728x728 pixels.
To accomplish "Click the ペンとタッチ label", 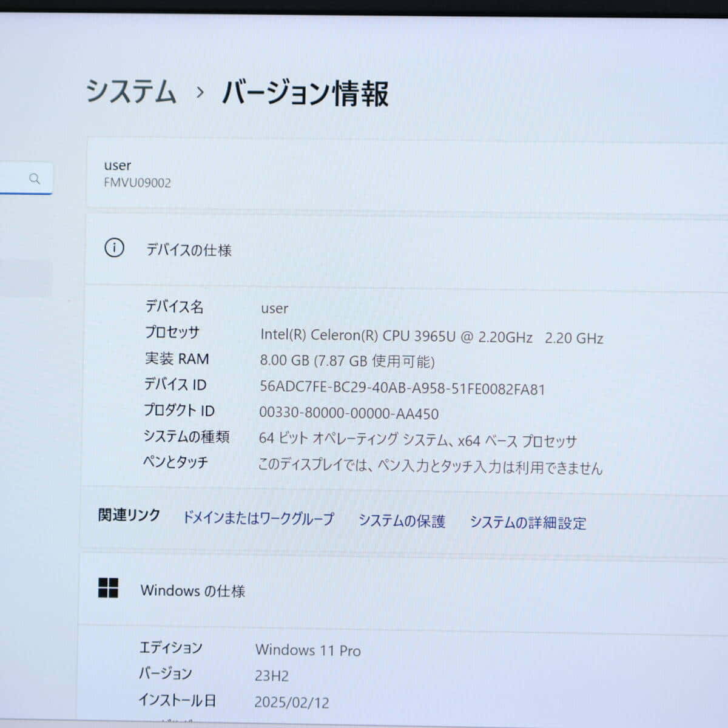I will [x=175, y=462].
